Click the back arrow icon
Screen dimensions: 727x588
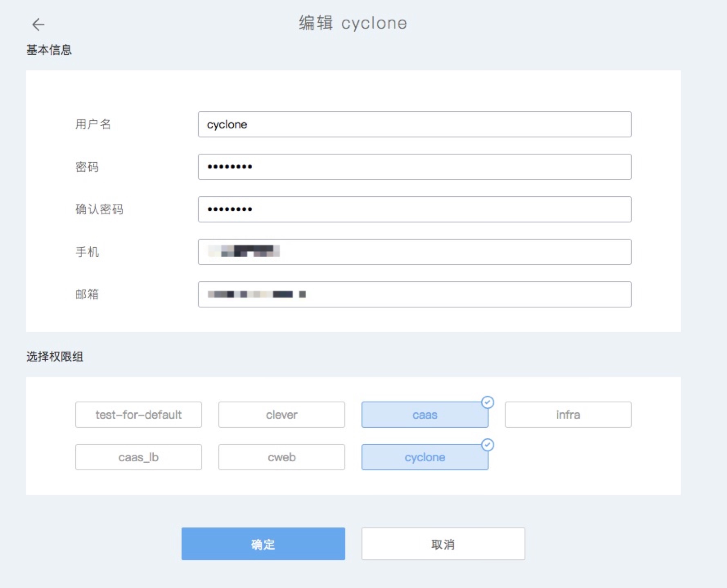click(x=38, y=25)
